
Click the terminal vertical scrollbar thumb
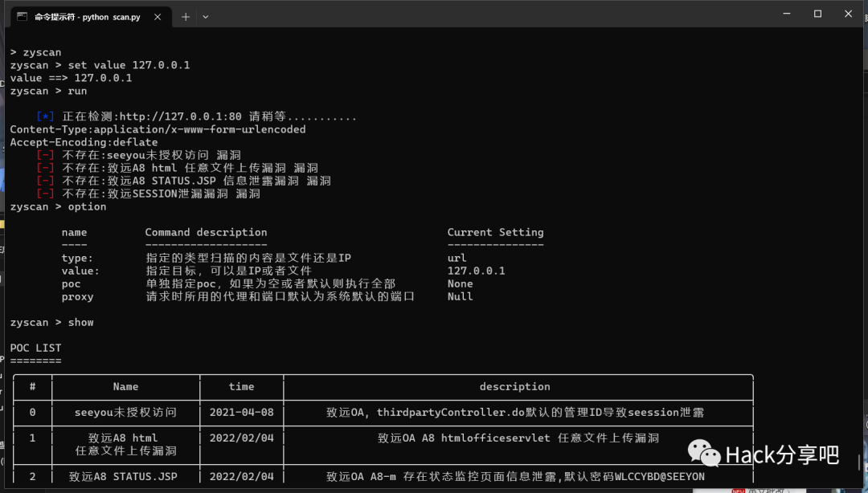pos(859,462)
